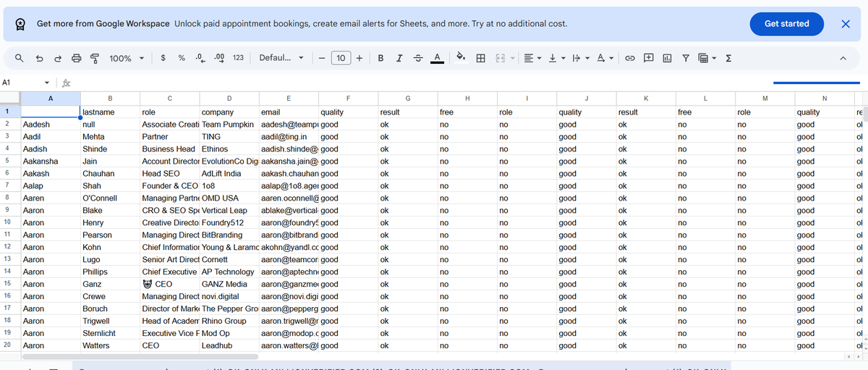This screenshot has width=868, height=370.
Task: Decrease font size with the minus icon
Action: [x=321, y=58]
